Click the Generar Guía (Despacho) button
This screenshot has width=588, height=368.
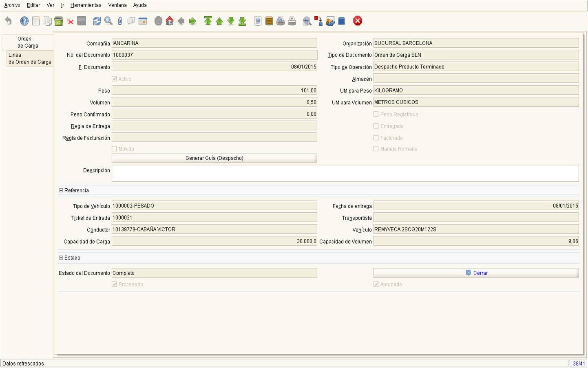[214, 158]
